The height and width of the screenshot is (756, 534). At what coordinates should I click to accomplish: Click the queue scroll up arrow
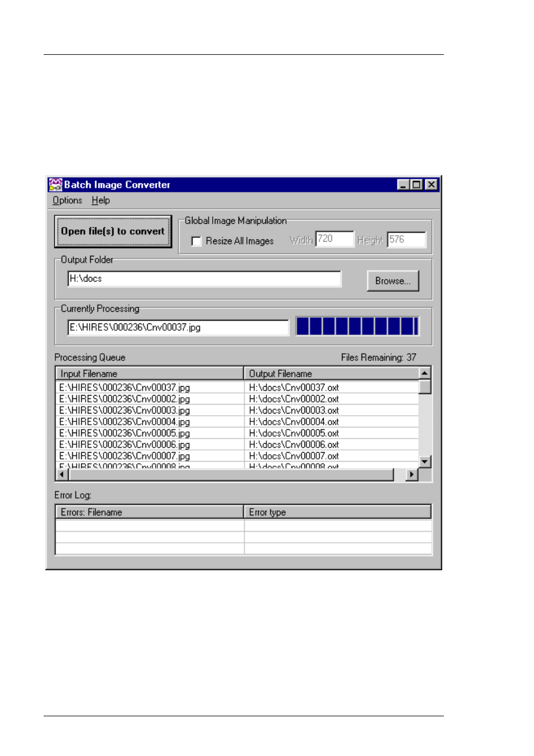pos(425,373)
